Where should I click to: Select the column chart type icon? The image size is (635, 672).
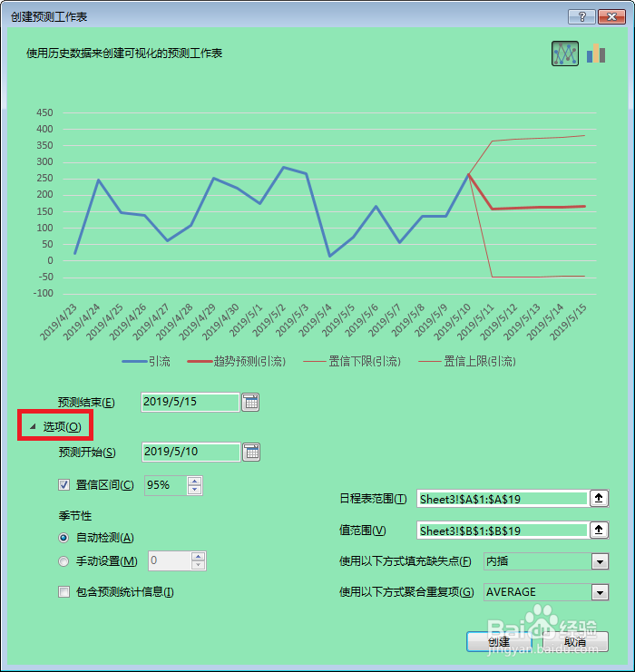pyautogui.click(x=596, y=54)
